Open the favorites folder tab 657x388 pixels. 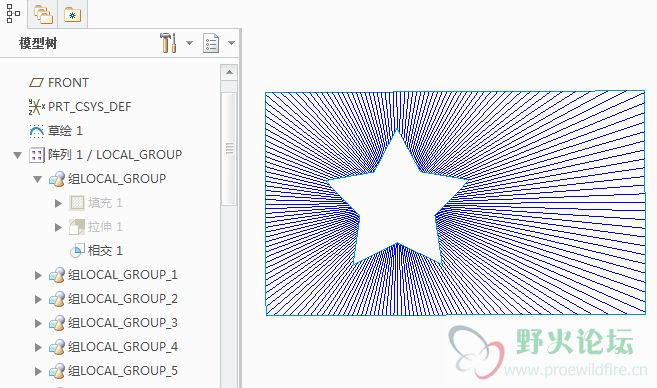[72, 15]
